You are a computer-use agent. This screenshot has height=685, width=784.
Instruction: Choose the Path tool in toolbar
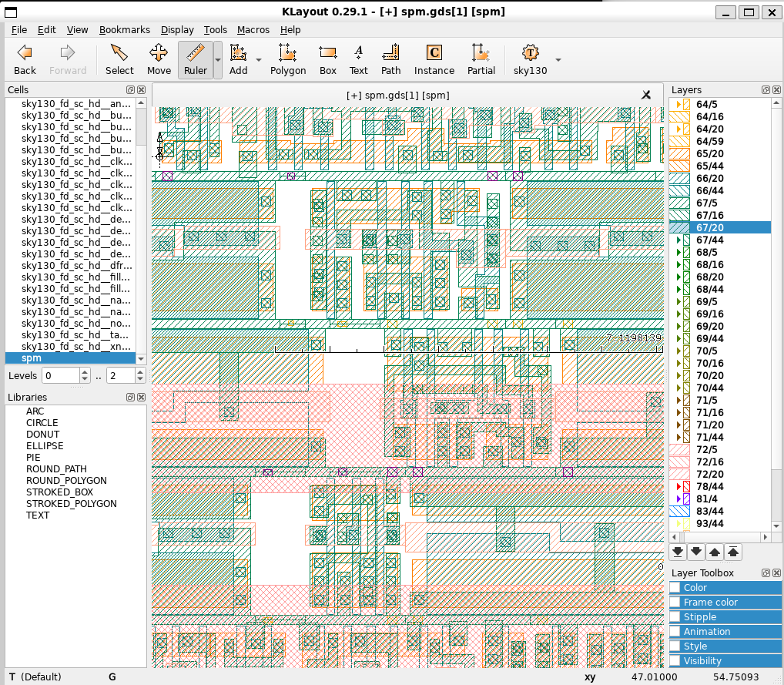(x=390, y=59)
